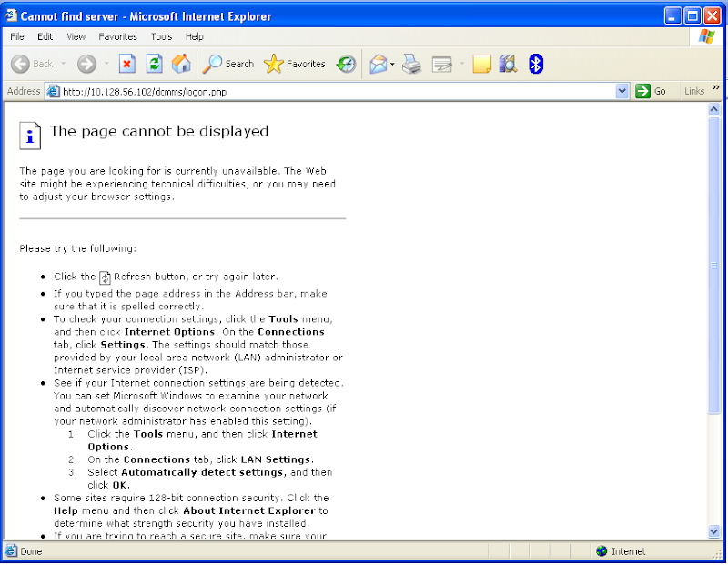
Task: Click the 'Done' status bar text
Action: click(31, 551)
